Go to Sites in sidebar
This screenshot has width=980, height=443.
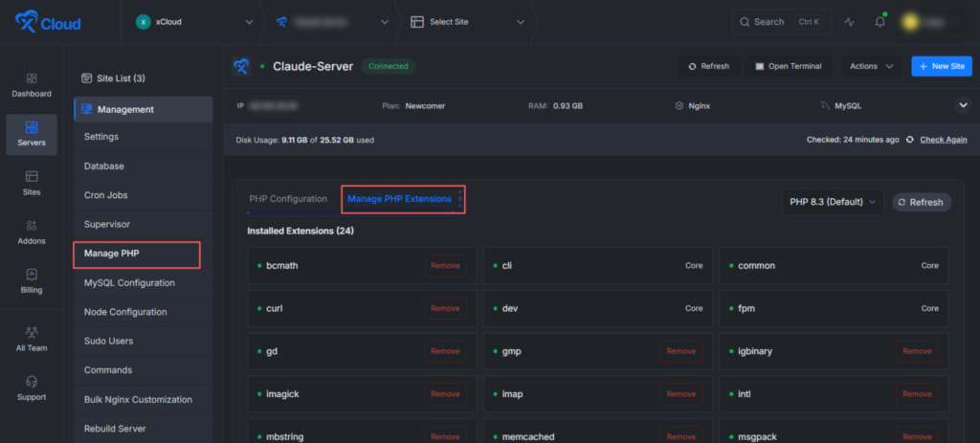click(x=32, y=184)
